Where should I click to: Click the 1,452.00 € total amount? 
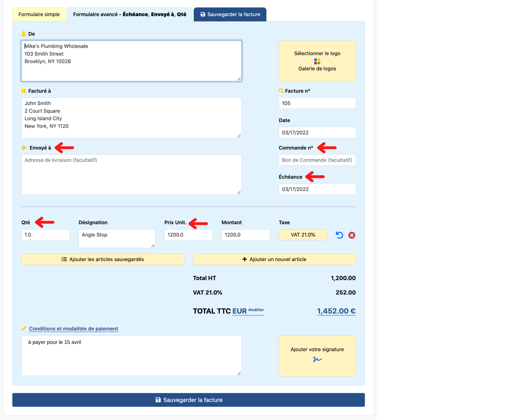click(337, 311)
